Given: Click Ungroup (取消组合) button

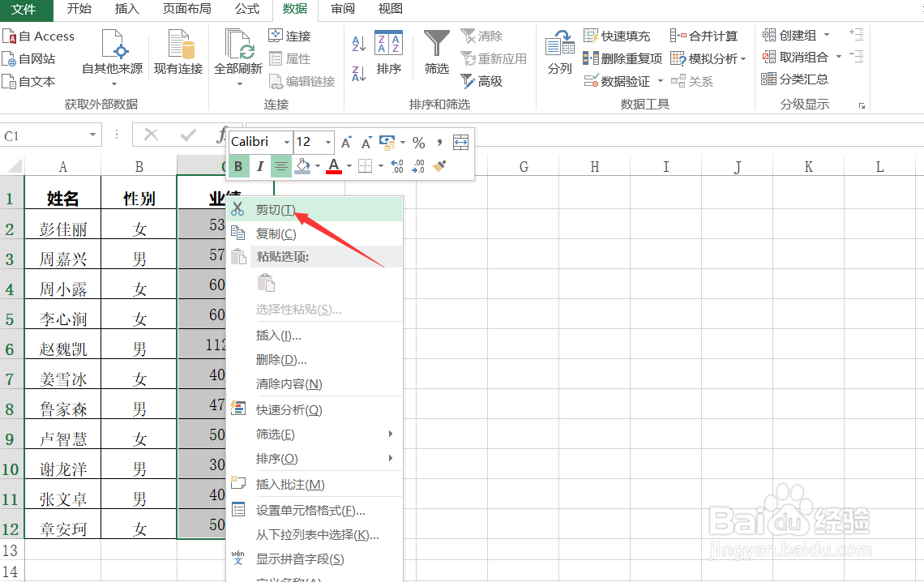Looking at the screenshot, I should 795,57.
